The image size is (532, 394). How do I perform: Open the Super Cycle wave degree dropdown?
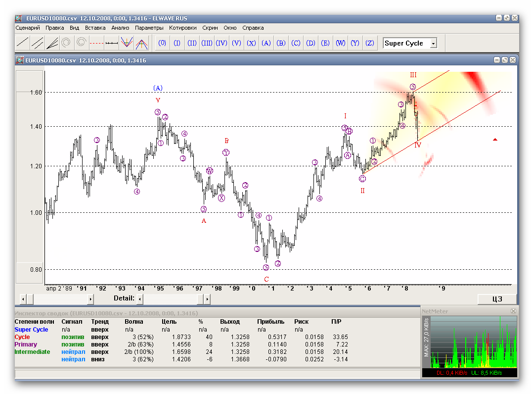click(433, 44)
